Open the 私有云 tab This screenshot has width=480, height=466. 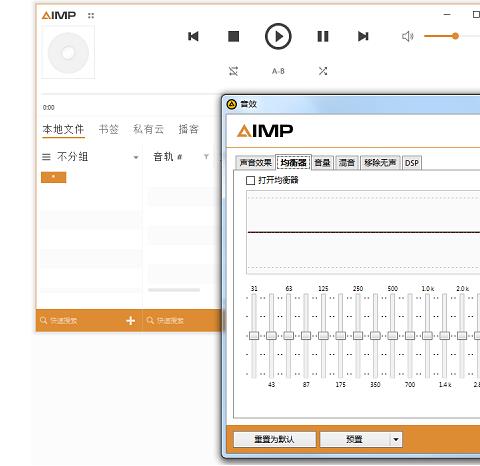(x=148, y=129)
